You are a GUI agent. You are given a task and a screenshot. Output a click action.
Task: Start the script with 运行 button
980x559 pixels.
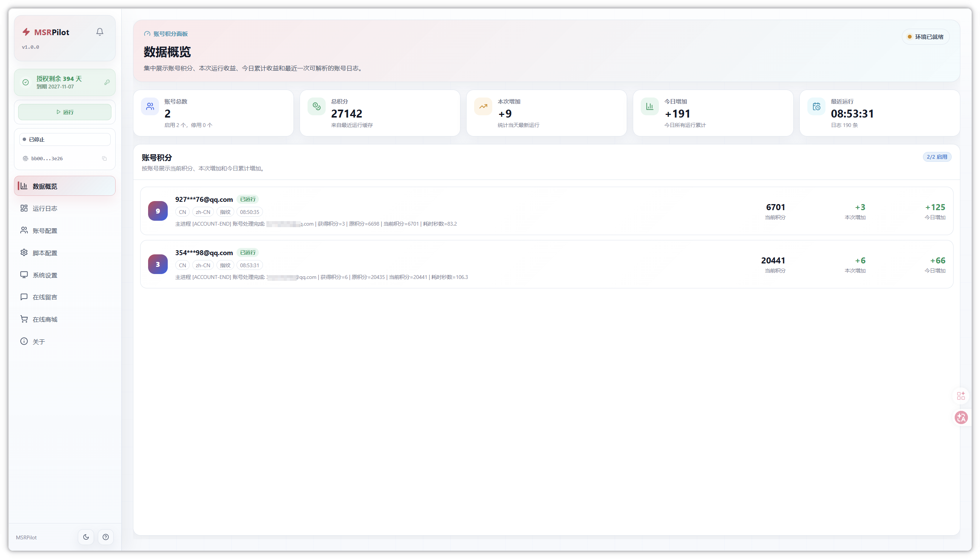(x=65, y=112)
